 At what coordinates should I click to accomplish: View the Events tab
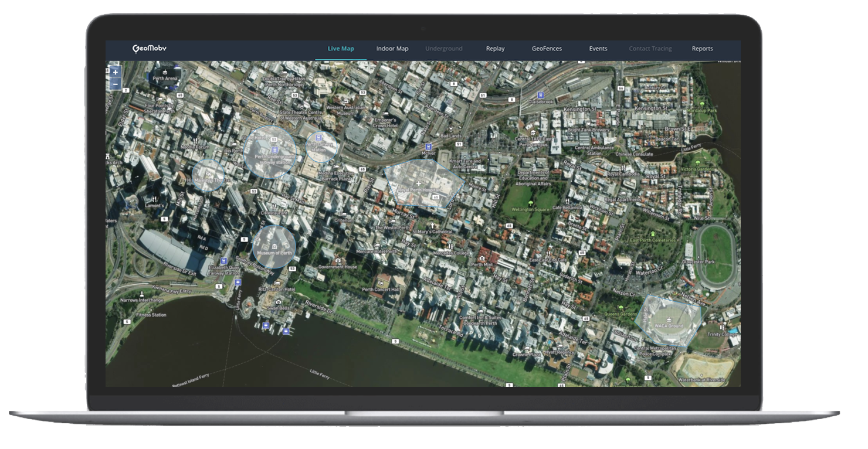[x=598, y=49]
